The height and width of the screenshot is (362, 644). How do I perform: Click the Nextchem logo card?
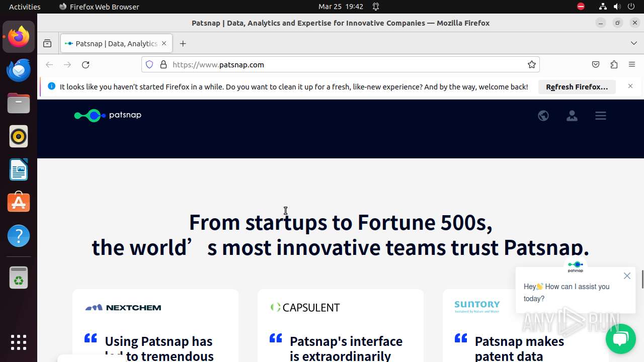(x=123, y=307)
